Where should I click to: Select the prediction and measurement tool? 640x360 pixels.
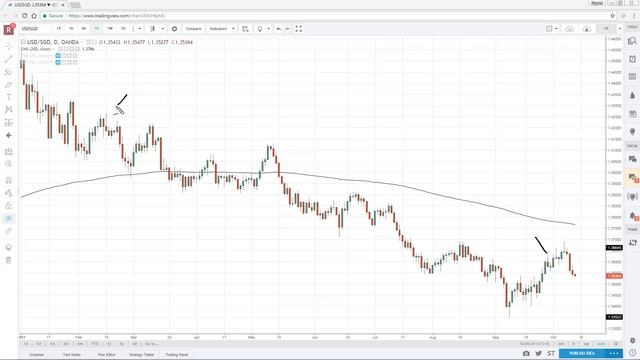pos(9,122)
